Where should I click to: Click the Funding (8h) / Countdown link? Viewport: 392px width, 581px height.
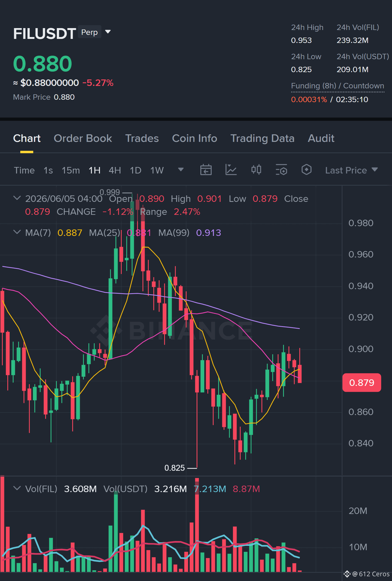click(337, 86)
